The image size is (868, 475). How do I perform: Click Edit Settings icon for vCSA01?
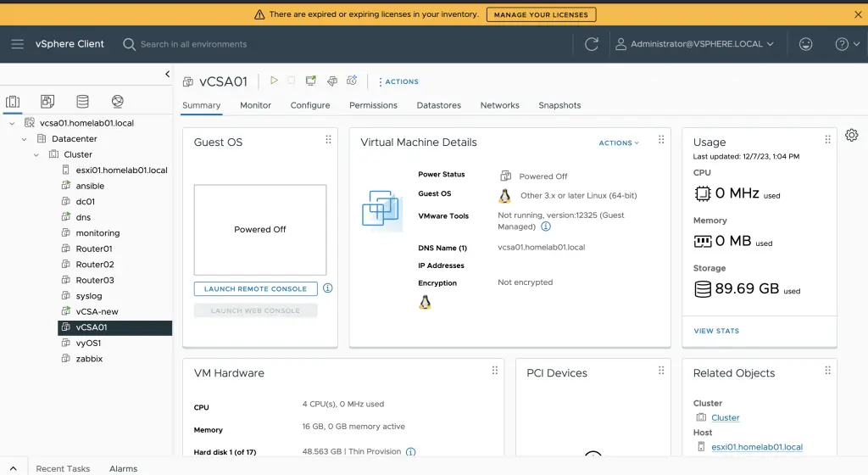pos(332,81)
